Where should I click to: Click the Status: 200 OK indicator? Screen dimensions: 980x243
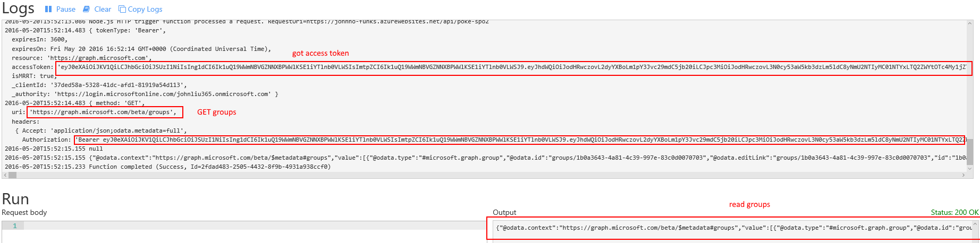pos(954,212)
